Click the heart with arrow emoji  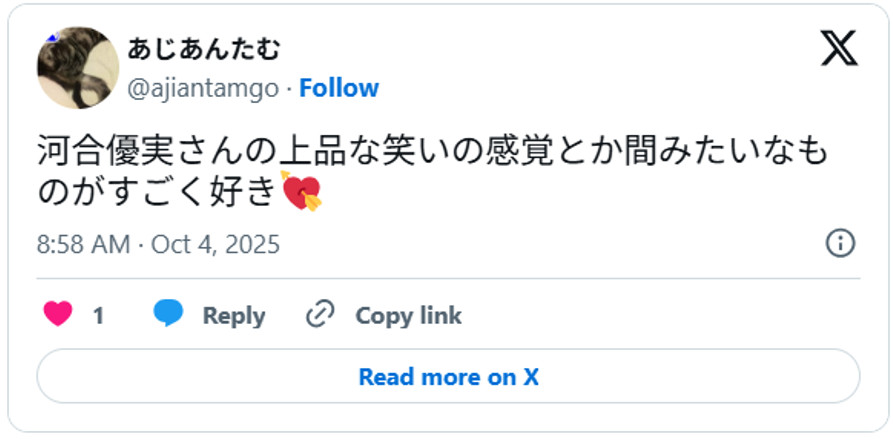pos(301,191)
